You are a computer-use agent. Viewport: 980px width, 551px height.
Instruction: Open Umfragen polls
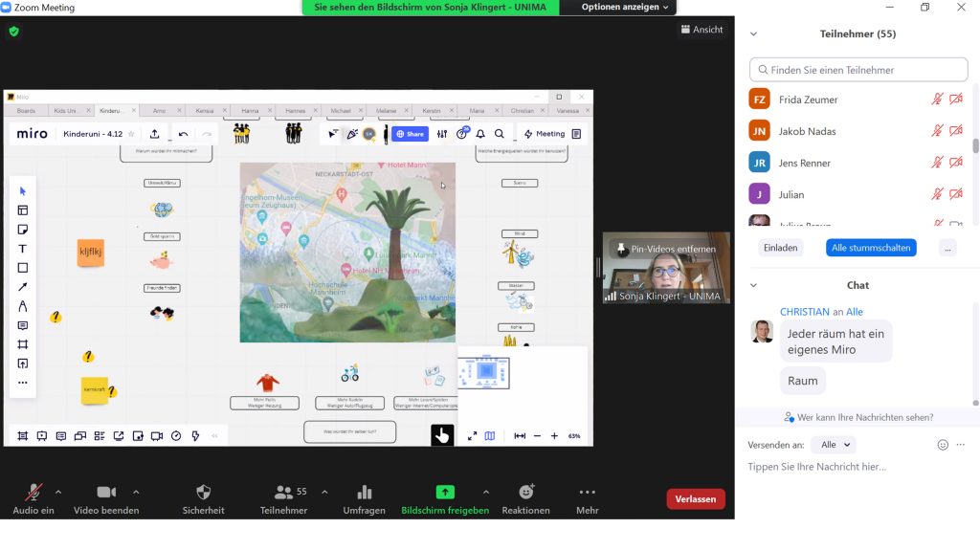[x=364, y=499]
